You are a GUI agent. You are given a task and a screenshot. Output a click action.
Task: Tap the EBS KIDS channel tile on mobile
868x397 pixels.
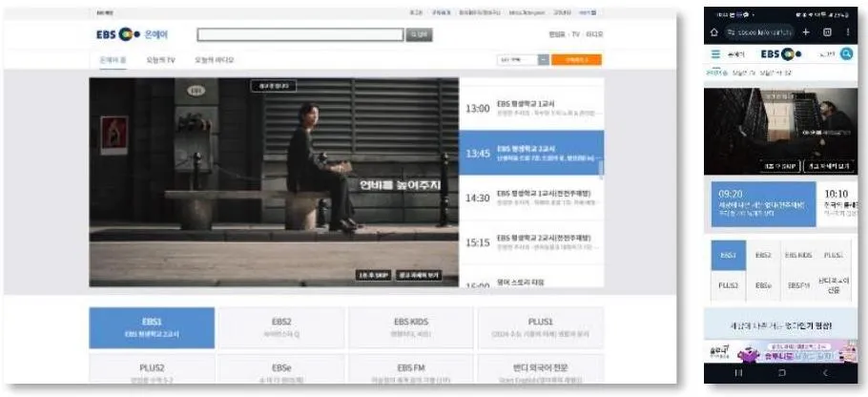point(798,255)
